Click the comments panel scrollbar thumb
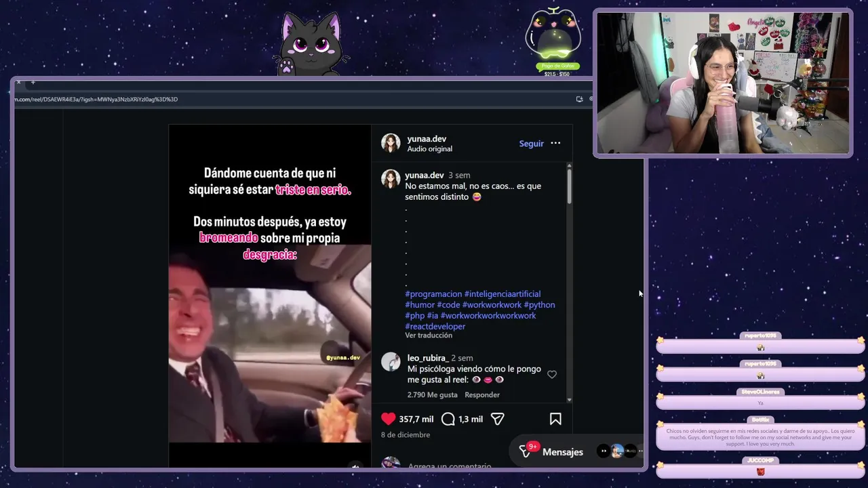 click(569, 186)
